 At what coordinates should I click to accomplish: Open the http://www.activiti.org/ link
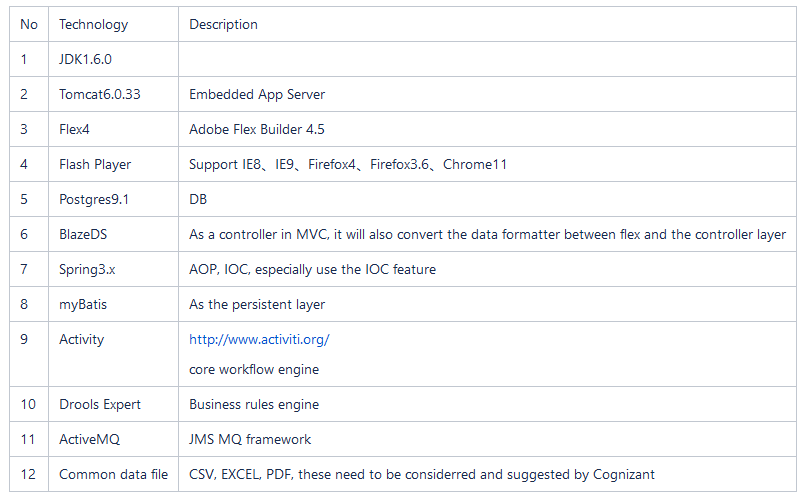tap(259, 339)
